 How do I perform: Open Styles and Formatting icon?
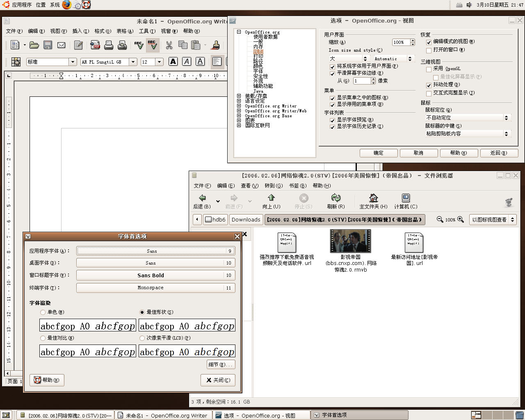point(16,62)
